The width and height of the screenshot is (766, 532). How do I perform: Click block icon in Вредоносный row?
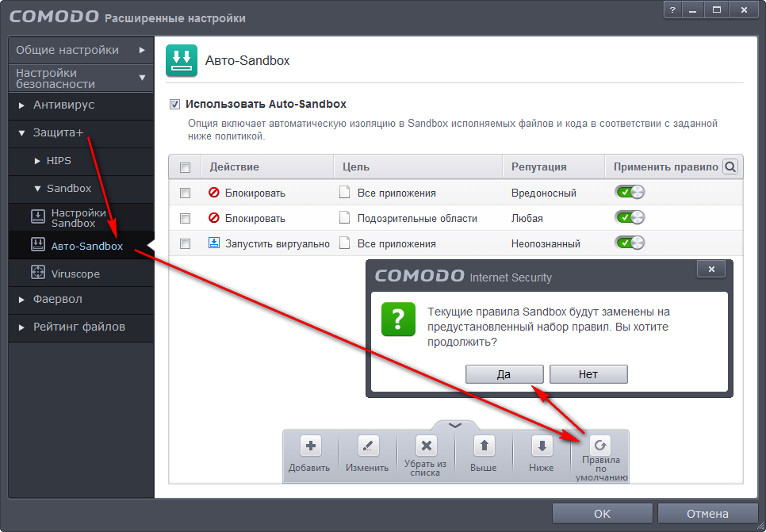214,193
